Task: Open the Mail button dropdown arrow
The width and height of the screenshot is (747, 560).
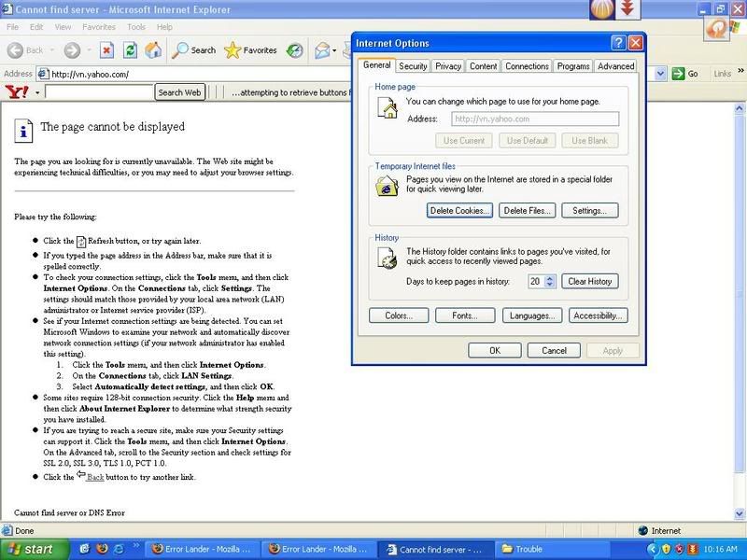Action: point(334,50)
